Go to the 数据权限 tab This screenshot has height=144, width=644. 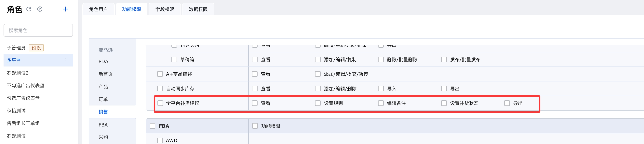tap(198, 9)
